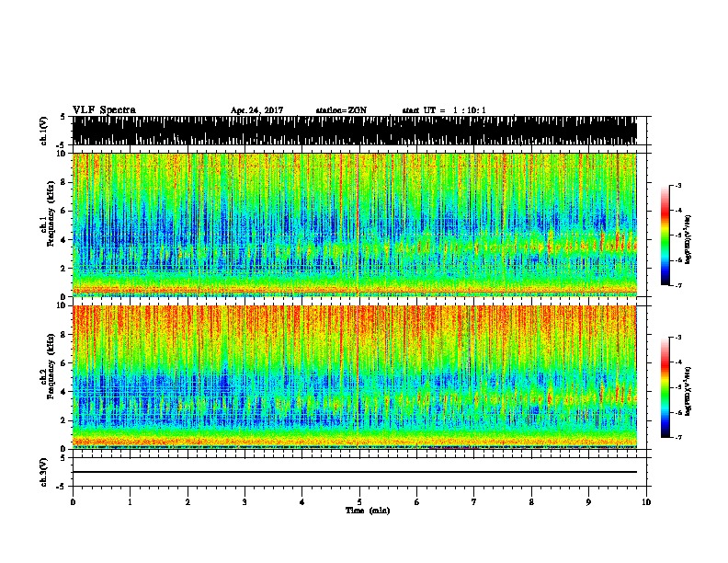Click the time axis tick label "7"
This screenshot has width=728, height=563.
tap(474, 502)
